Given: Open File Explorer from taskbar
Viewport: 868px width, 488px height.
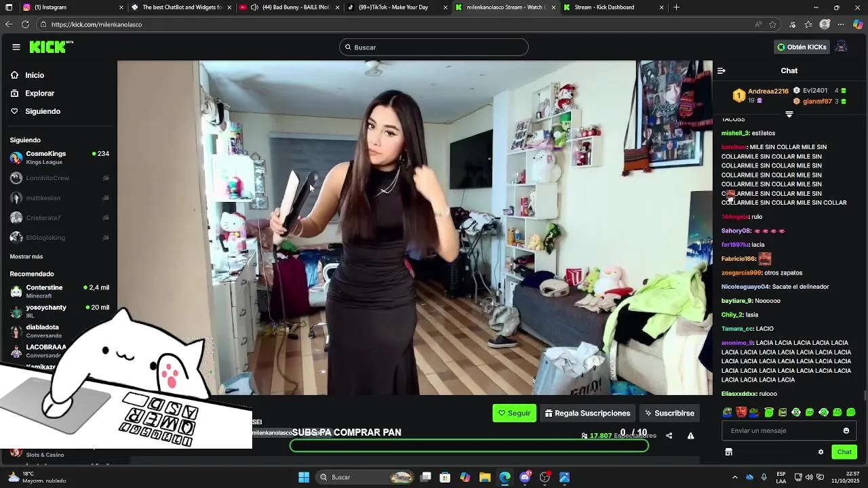Looking at the screenshot, I should 485,477.
